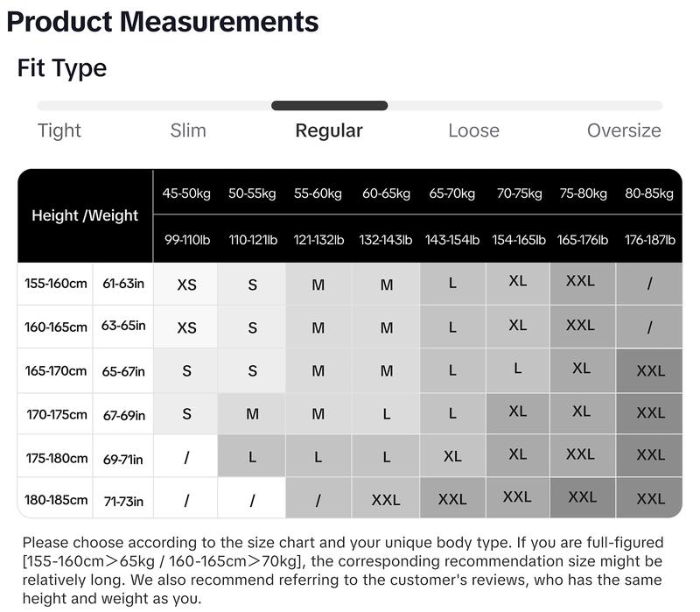Select the Loose fit type label
This screenshot has height=612, width=700.
point(473,130)
